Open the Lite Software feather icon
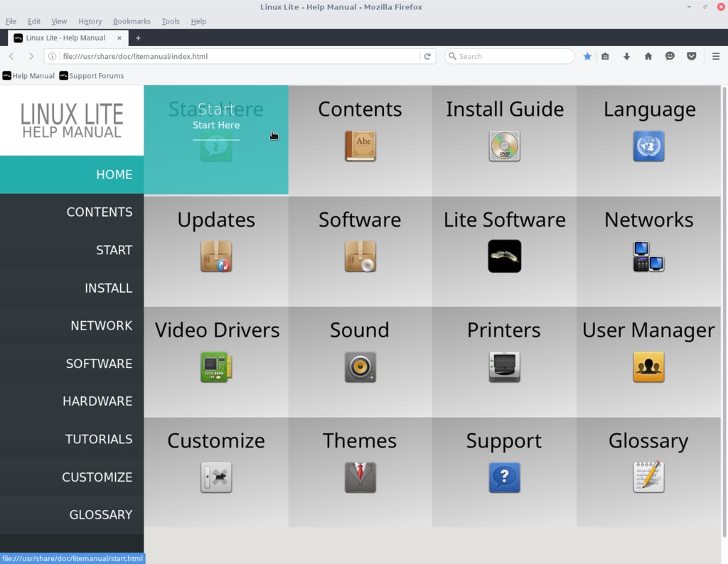Screen dimensions: 728x564 (504, 256)
